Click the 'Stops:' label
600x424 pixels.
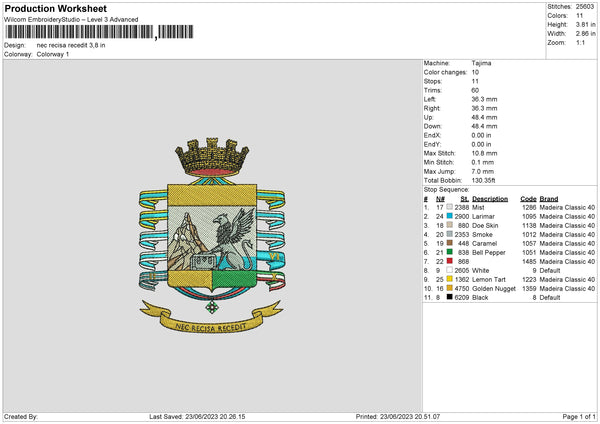coord(433,81)
